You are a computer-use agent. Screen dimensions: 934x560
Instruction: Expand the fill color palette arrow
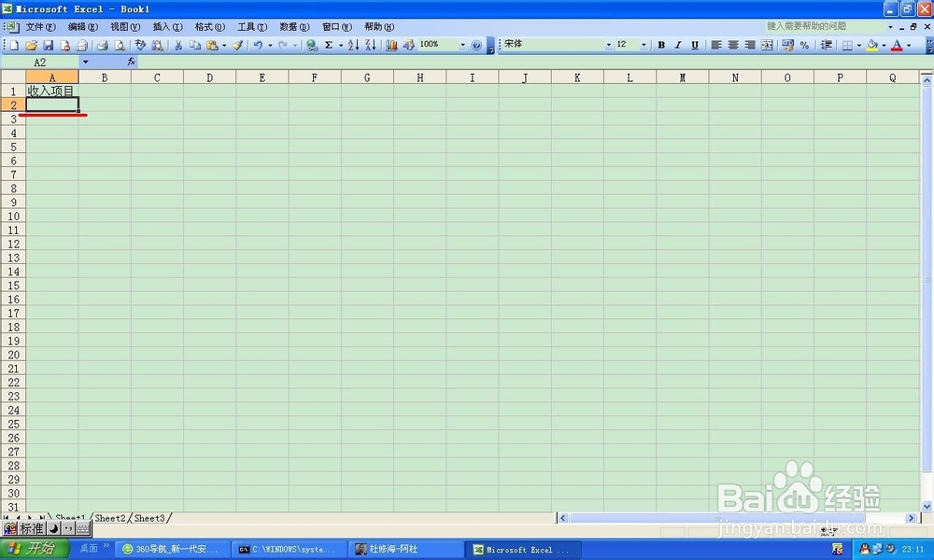pyautogui.click(x=884, y=45)
